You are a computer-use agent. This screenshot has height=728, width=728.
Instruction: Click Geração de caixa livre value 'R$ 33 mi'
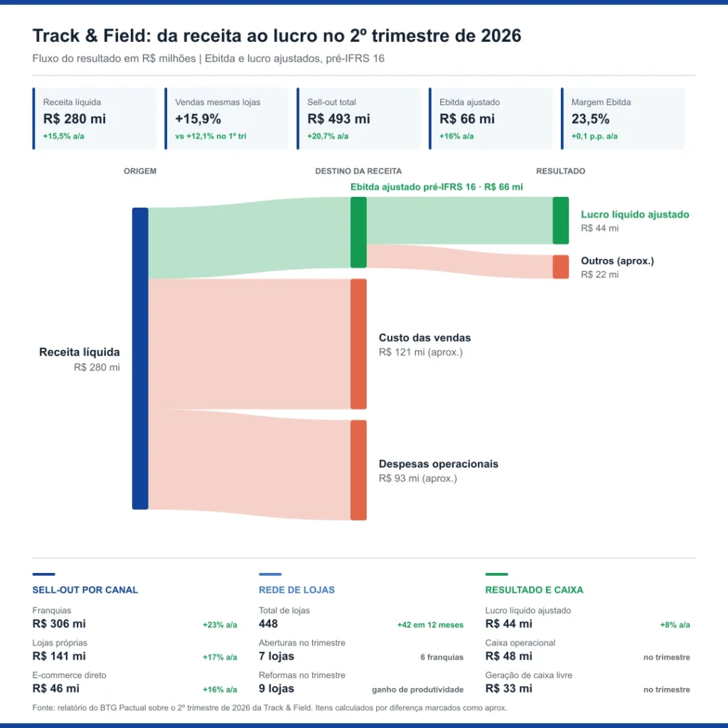point(509,688)
